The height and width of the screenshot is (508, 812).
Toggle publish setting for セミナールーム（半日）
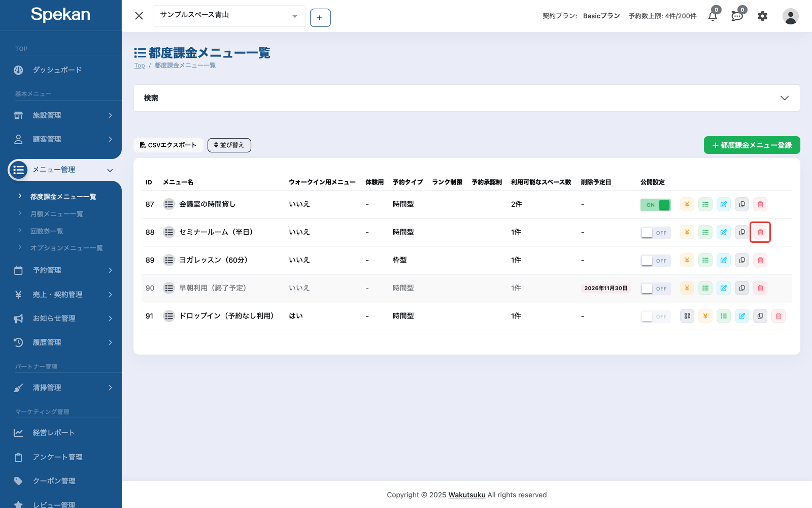click(x=656, y=233)
